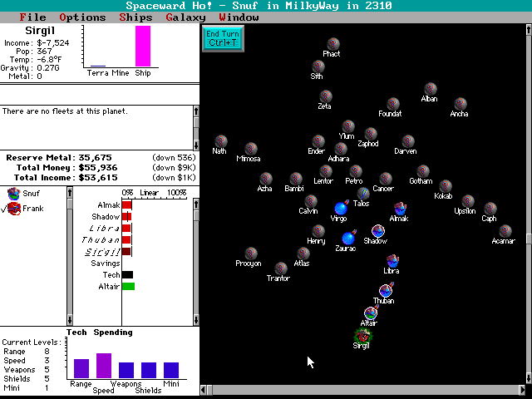Select the Zaphod planet icon
Screen dimensions: 532x399
click(371, 134)
